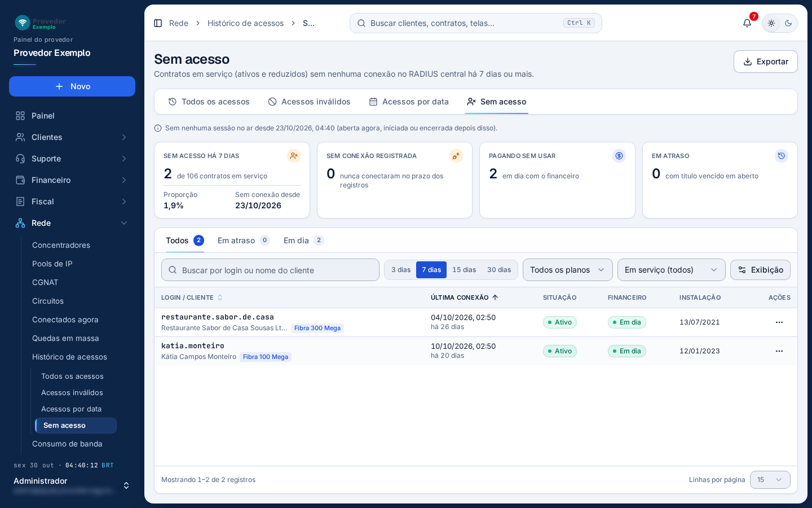The image size is (812, 508).
Task: Change Linhas por página dropdown
Action: (x=770, y=480)
